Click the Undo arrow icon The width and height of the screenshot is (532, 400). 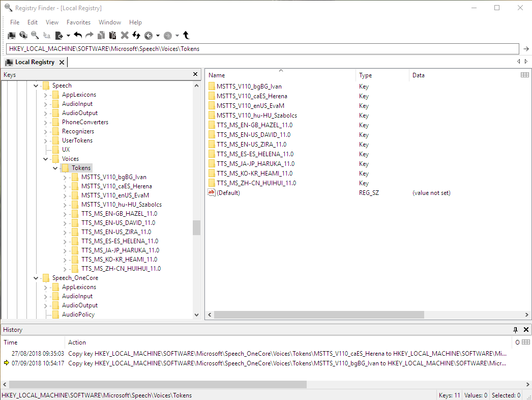coord(78,35)
